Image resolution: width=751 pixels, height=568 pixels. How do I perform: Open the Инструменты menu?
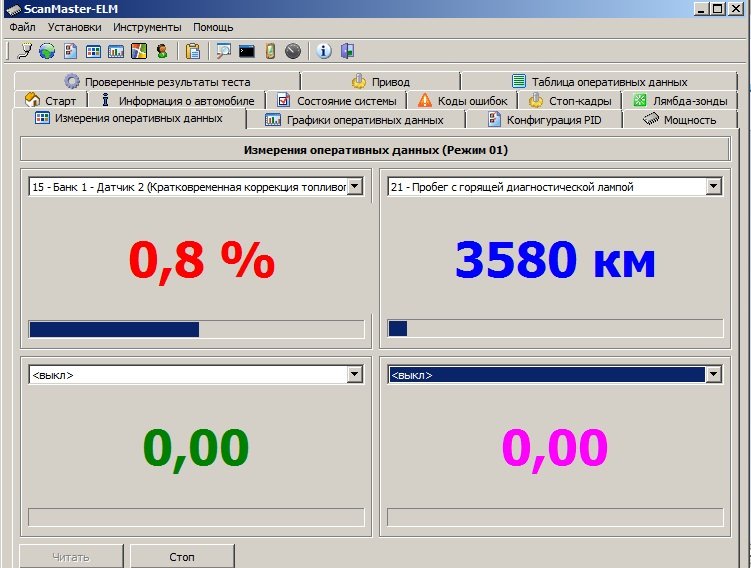click(147, 27)
